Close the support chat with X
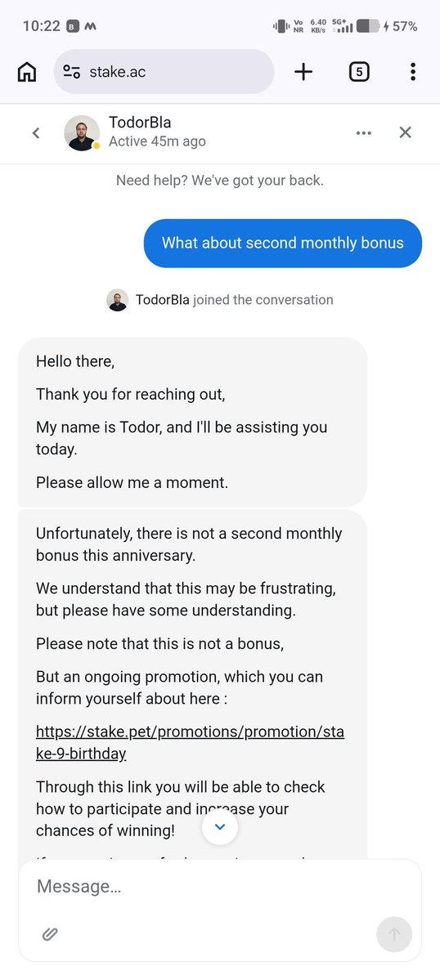The width and height of the screenshot is (440, 980). [405, 132]
